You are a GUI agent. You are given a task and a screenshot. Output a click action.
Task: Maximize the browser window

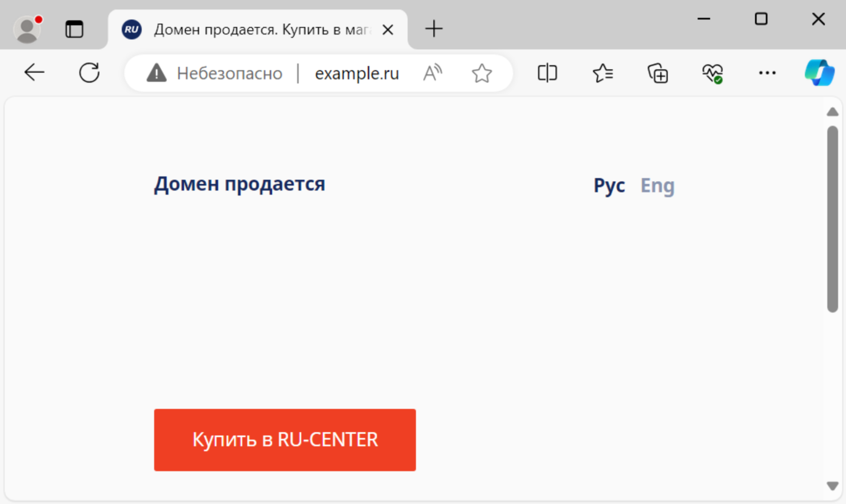(761, 19)
